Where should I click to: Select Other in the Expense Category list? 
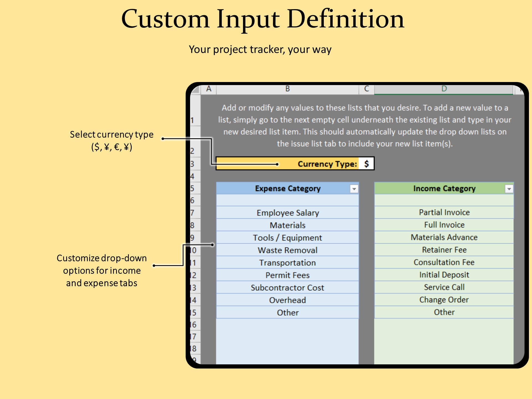(287, 312)
